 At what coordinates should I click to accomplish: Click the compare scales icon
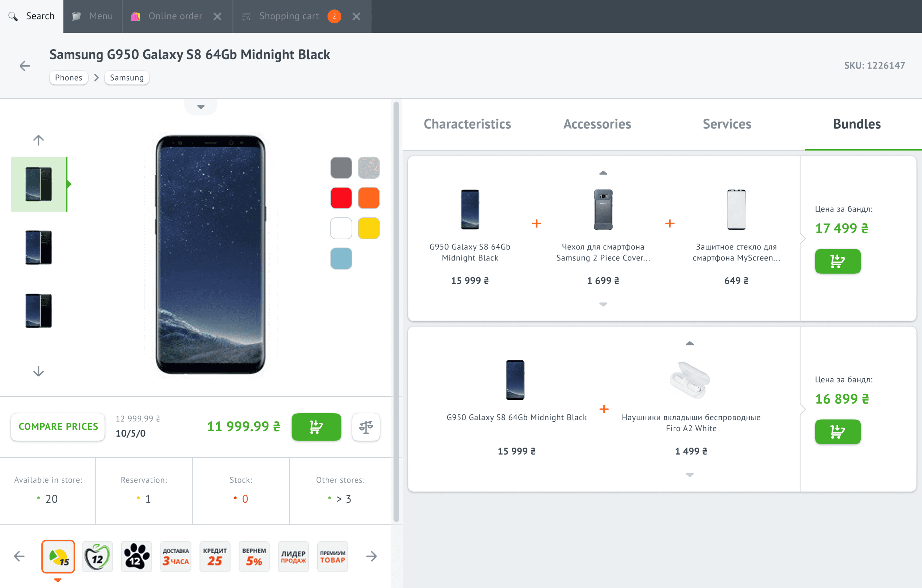[366, 427]
